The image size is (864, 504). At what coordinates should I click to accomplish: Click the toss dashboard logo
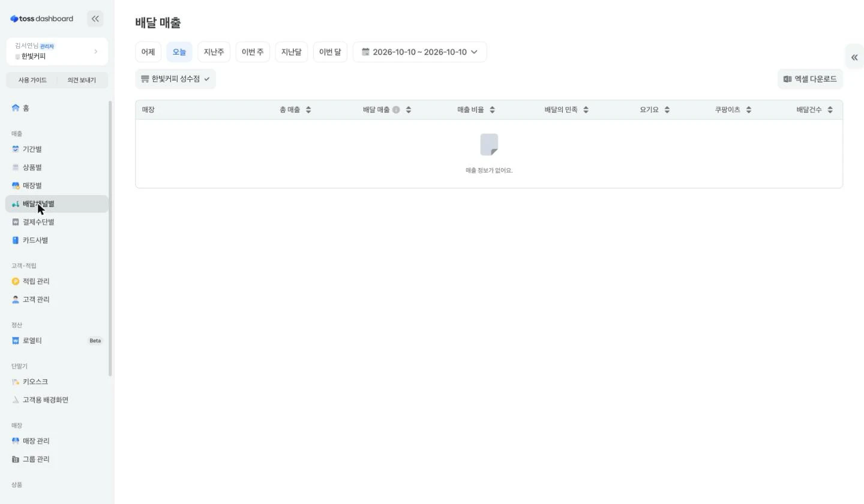coord(41,19)
